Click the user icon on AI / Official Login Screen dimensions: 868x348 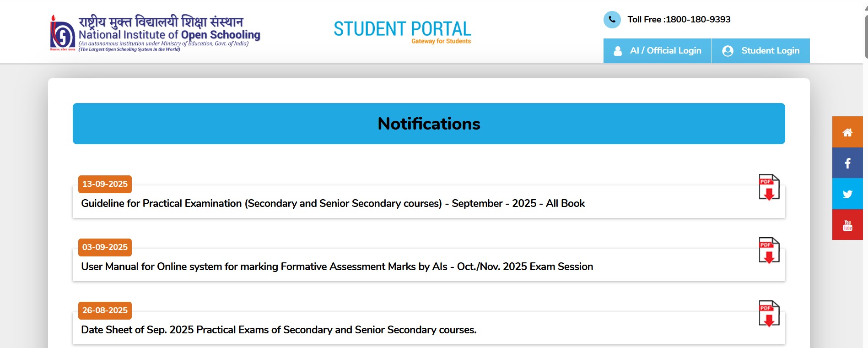(x=619, y=51)
